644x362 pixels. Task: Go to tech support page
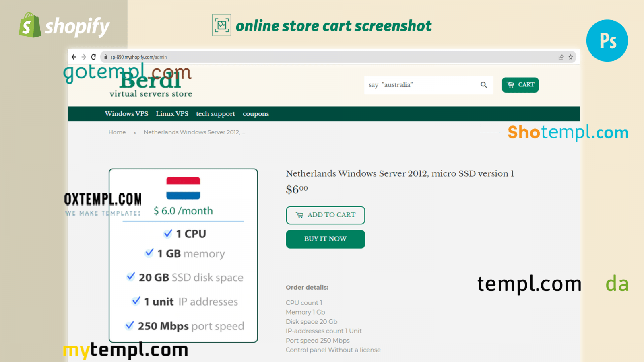(215, 114)
